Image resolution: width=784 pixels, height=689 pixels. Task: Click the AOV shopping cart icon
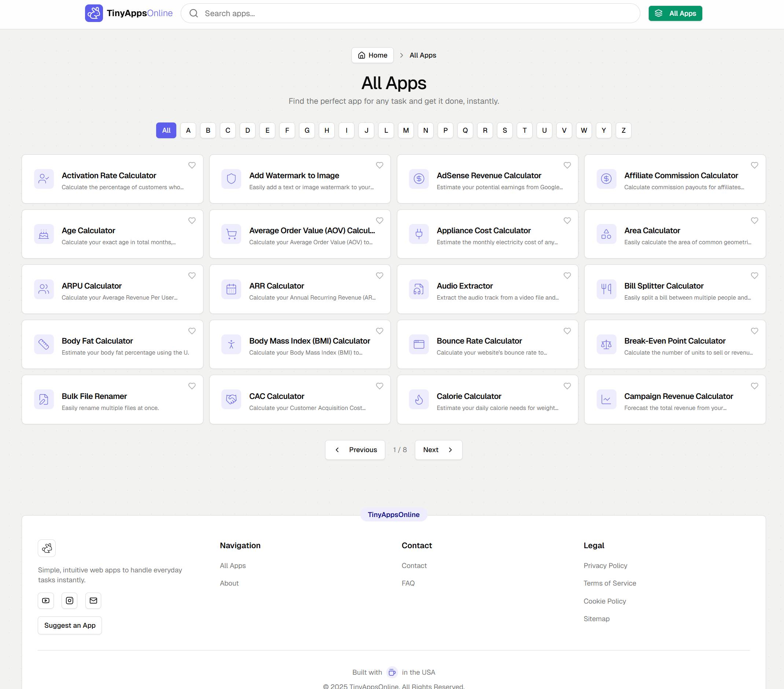tap(231, 234)
